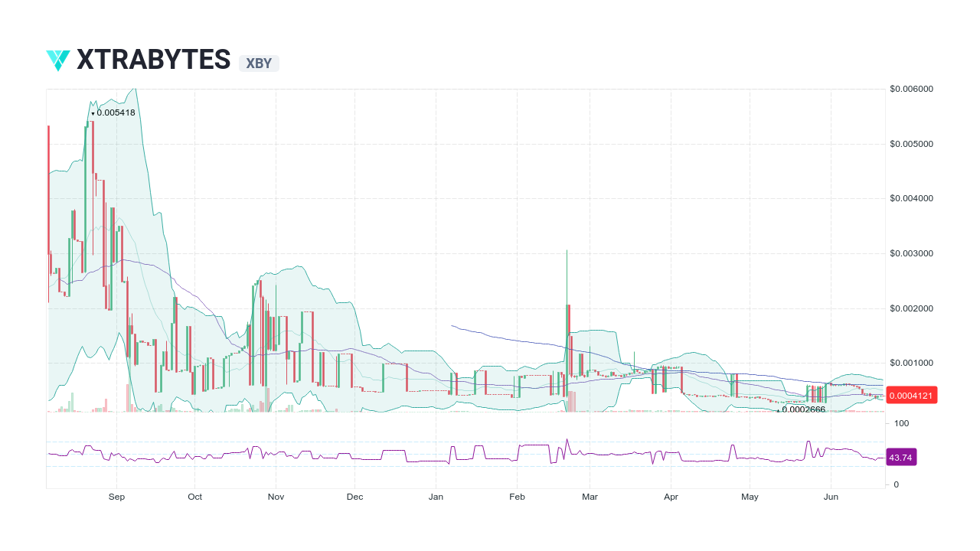
Task: Click the RSI axis label 100
Action: click(x=901, y=423)
